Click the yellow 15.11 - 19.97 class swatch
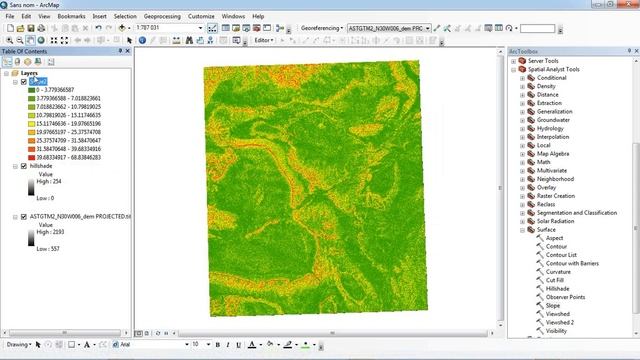The image size is (640, 360). pos(31,124)
